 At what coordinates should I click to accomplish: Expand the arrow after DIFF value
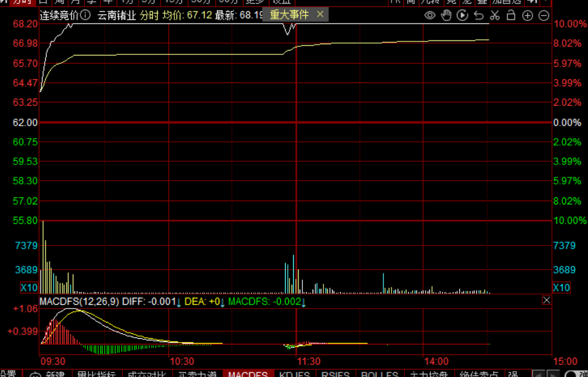click(x=179, y=303)
